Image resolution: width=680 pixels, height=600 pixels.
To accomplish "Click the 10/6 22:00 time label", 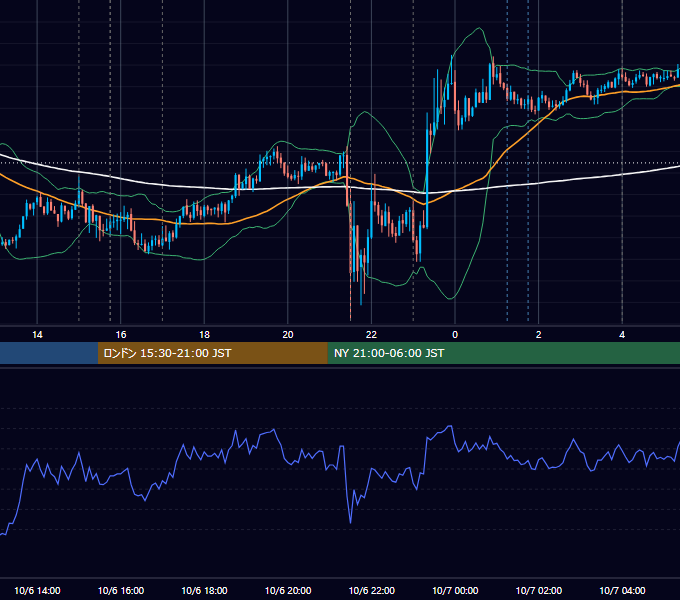I will point(372,590).
